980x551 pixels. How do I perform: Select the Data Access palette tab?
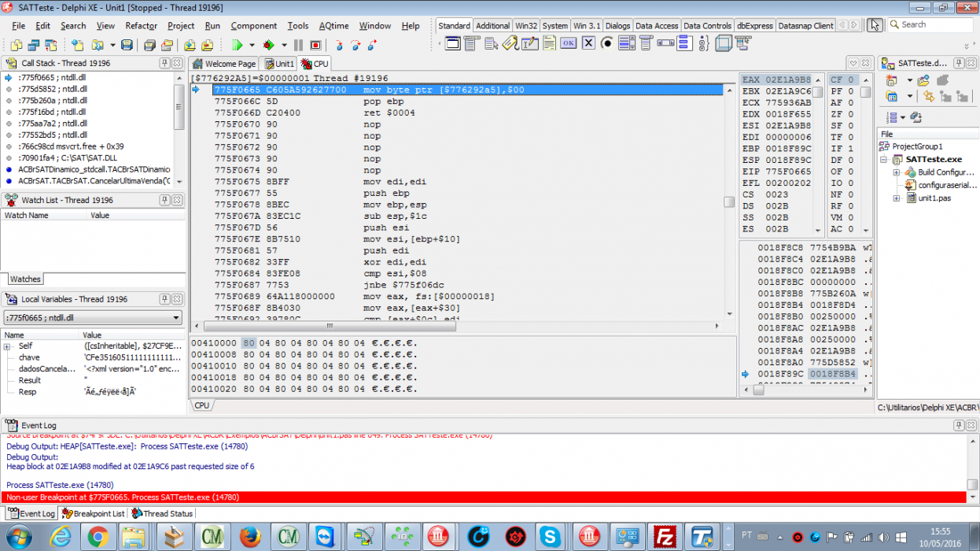coord(656,25)
